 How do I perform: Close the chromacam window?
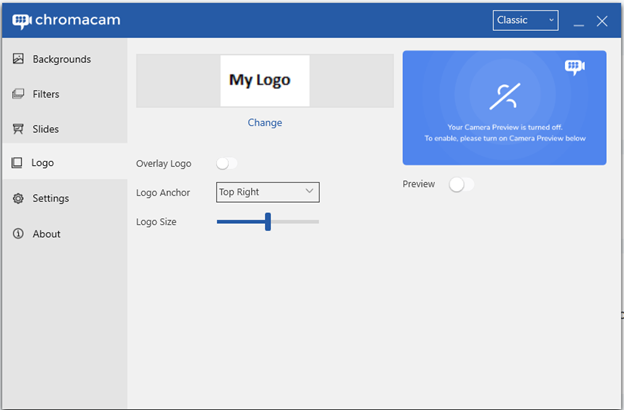click(x=602, y=21)
